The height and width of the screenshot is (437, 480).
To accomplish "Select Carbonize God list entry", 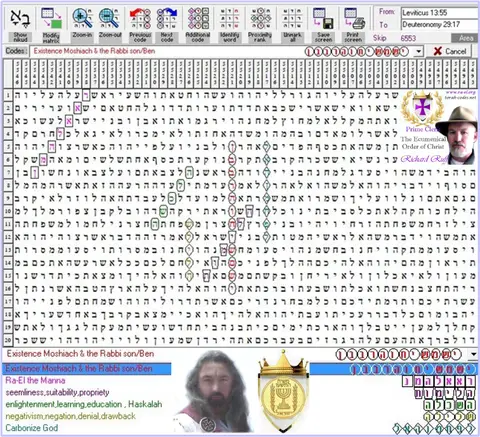I will [32, 428].
